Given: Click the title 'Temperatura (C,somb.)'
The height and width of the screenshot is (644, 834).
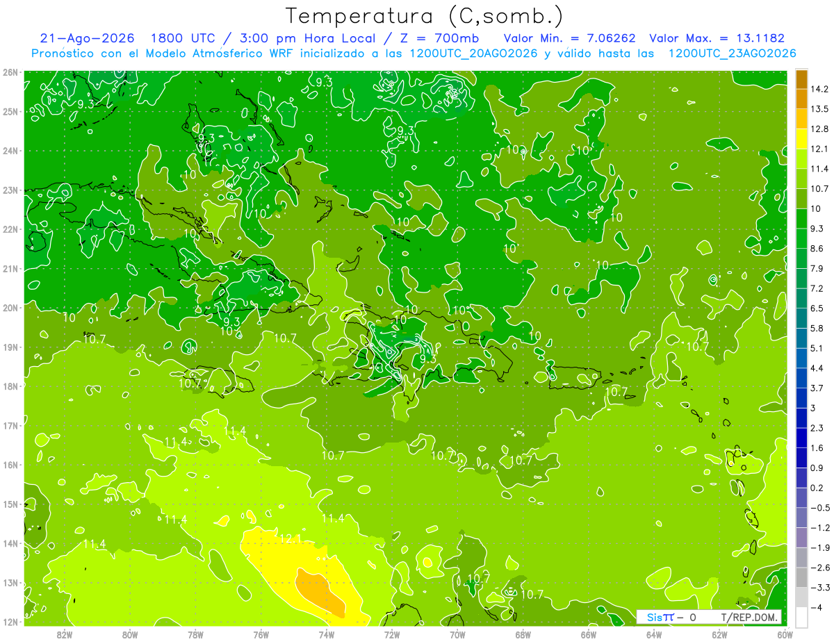Looking at the screenshot, I should click(425, 16).
